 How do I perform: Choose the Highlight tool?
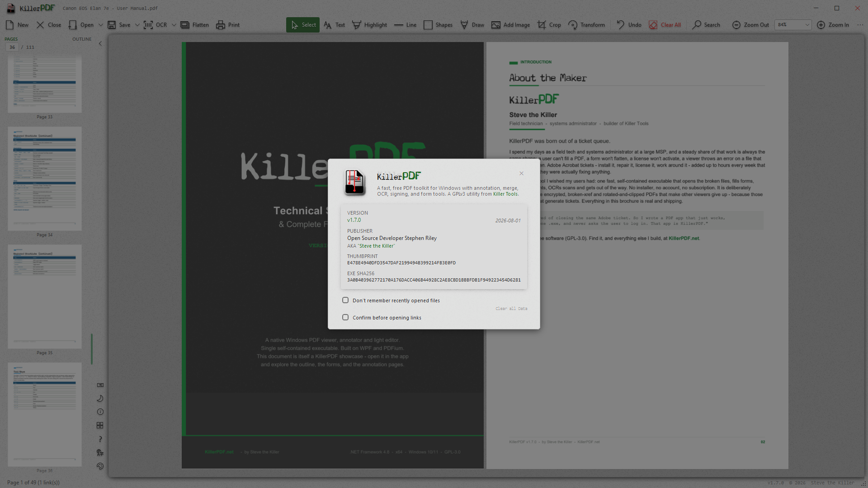[x=369, y=25]
